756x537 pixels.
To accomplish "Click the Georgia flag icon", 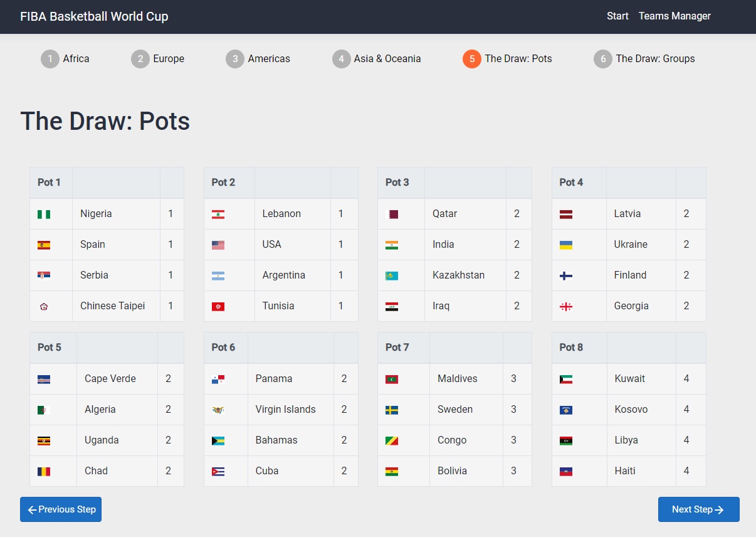I will pyautogui.click(x=566, y=306).
